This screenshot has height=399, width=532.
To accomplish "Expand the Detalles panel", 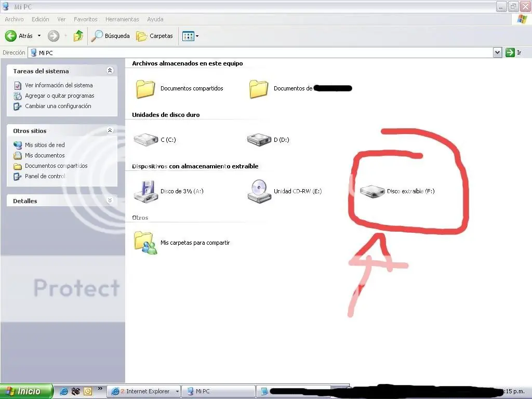I will tap(110, 201).
